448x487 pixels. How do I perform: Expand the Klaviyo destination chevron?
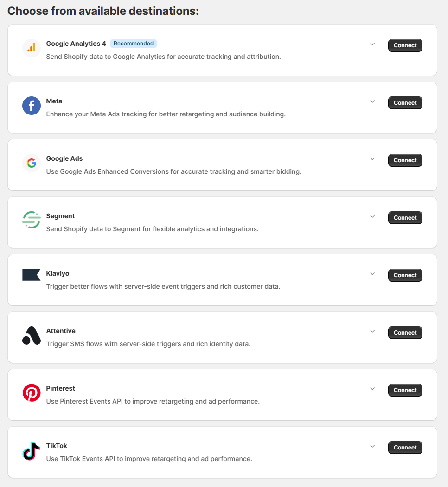[372, 274]
